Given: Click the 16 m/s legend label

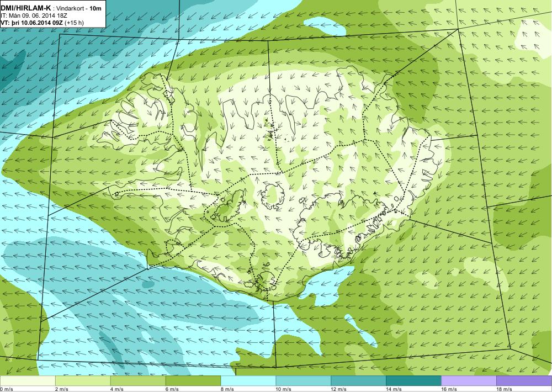Looking at the screenshot, I should point(449,389).
